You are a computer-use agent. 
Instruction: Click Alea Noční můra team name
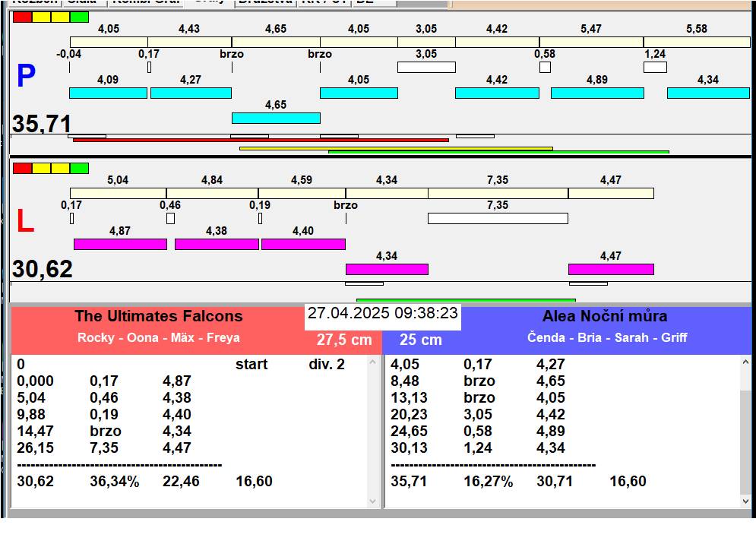click(x=605, y=316)
